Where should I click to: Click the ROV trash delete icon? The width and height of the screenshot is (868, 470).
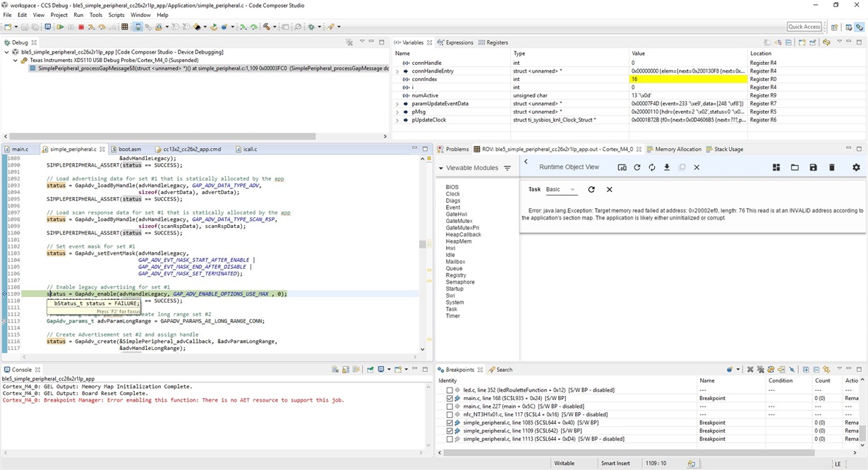pyautogui.click(x=831, y=167)
